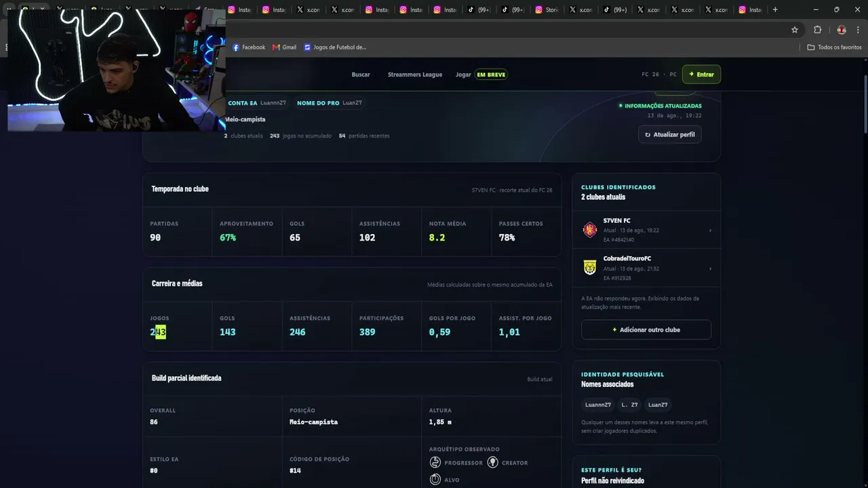Image resolution: width=868 pixels, height=488 pixels.
Task: Click the EA #4842140 club ID
Action: coord(618,240)
